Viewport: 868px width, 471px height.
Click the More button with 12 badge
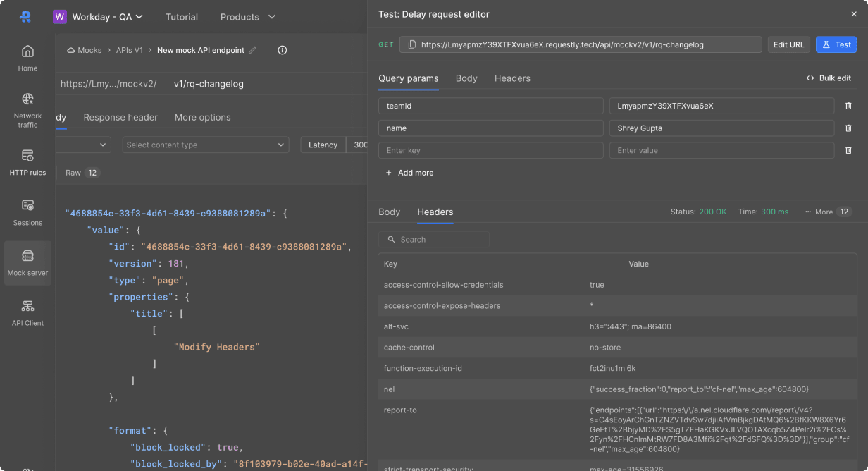828,212
